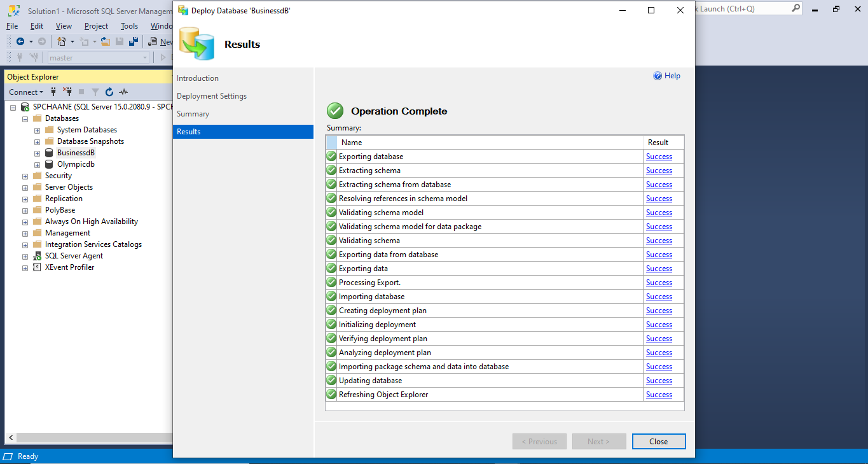The width and height of the screenshot is (868, 464).
Task: Click the XEvent Profiler icon
Action: click(x=38, y=267)
